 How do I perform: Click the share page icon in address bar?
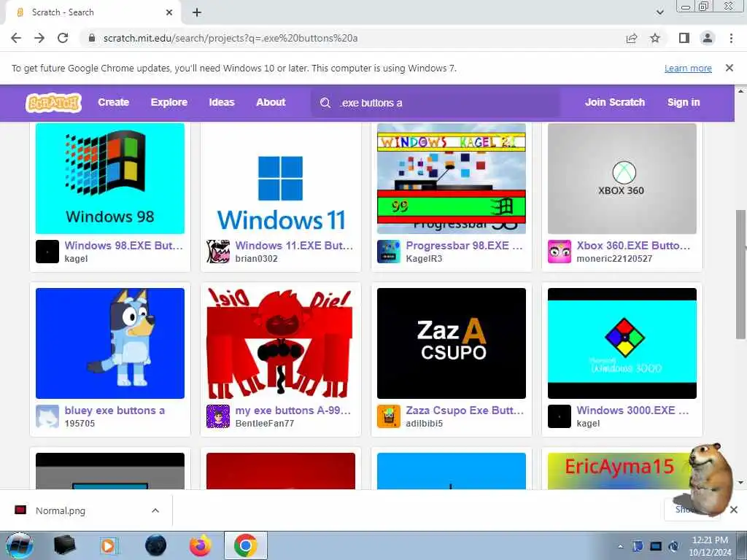point(632,38)
